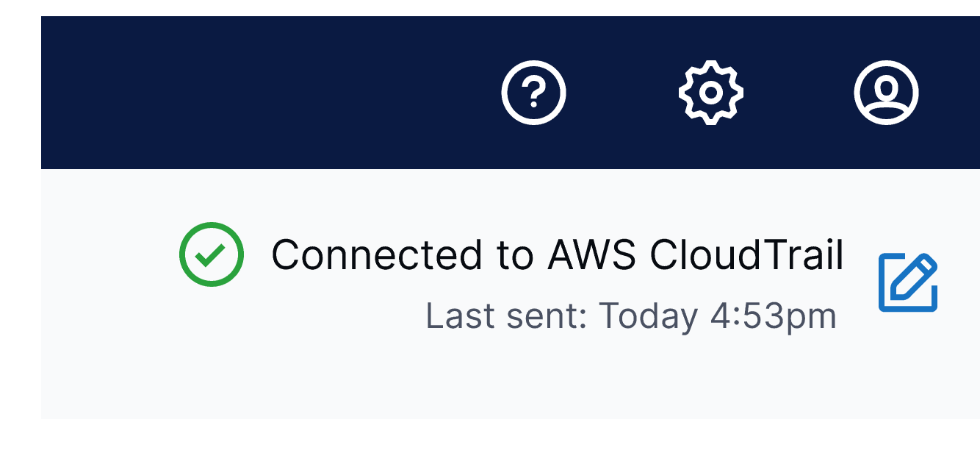980x453 pixels.
Task: Show help from the top navigation bar
Action: click(533, 93)
